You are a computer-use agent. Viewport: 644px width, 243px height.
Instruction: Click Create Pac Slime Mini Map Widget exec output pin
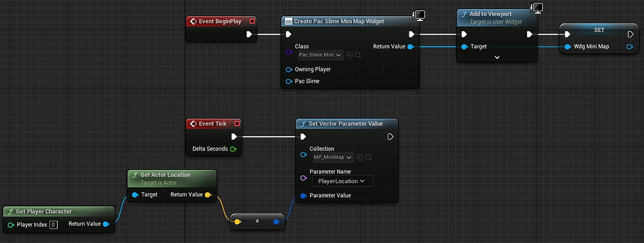(411, 34)
